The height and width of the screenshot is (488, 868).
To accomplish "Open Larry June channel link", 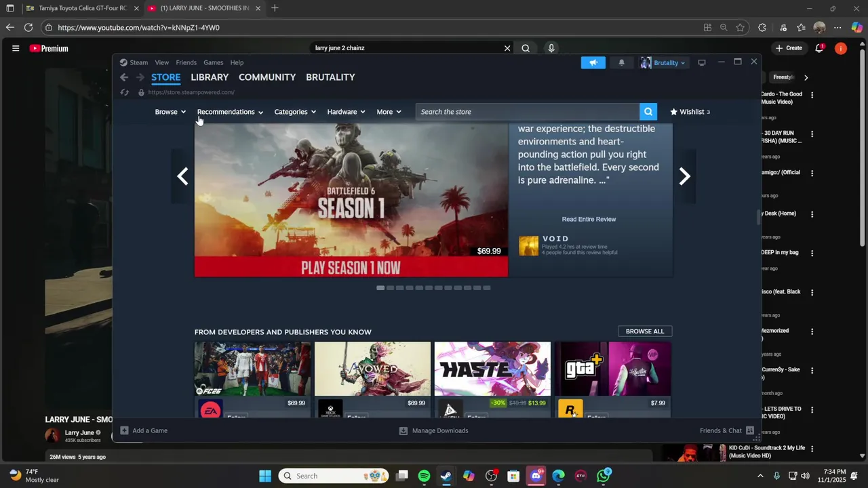I will point(79,432).
